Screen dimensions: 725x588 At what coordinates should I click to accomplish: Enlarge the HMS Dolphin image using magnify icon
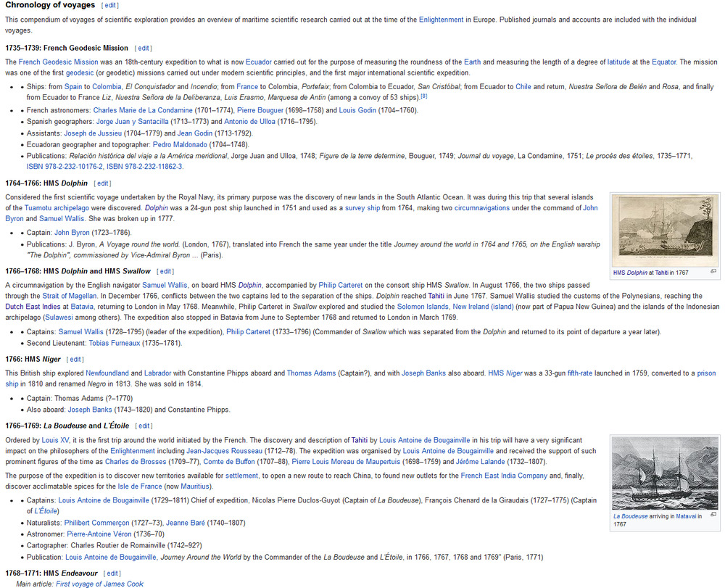[713, 272]
